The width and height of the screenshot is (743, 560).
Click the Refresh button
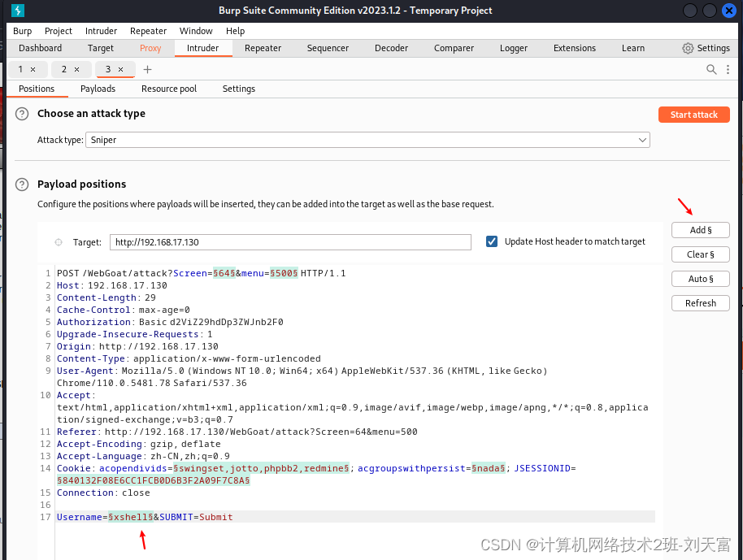point(701,303)
